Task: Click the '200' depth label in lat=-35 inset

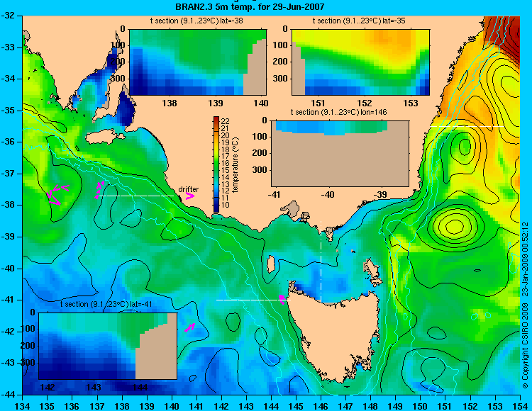Action: tap(280, 62)
